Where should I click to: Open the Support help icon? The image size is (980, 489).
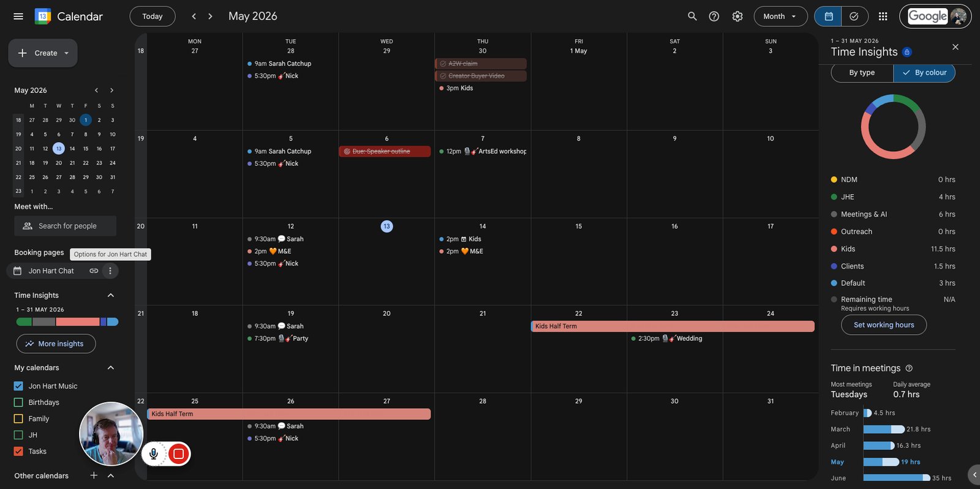click(x=714, y=17)
